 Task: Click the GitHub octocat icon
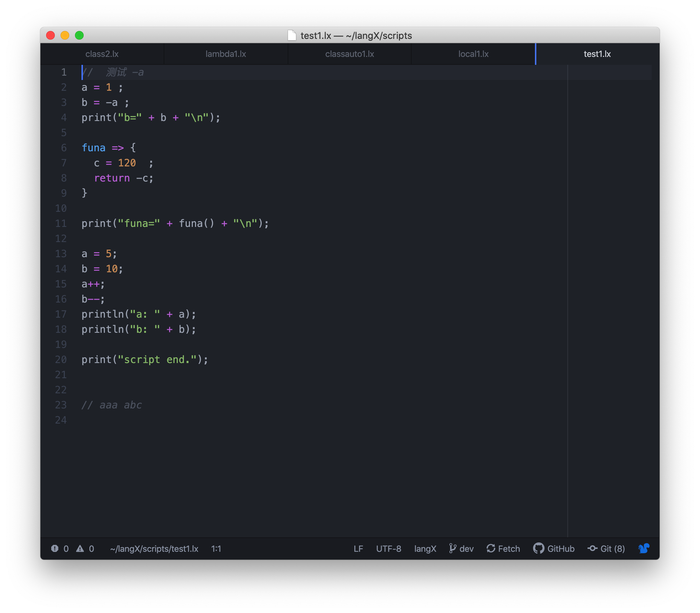(539, 548)
